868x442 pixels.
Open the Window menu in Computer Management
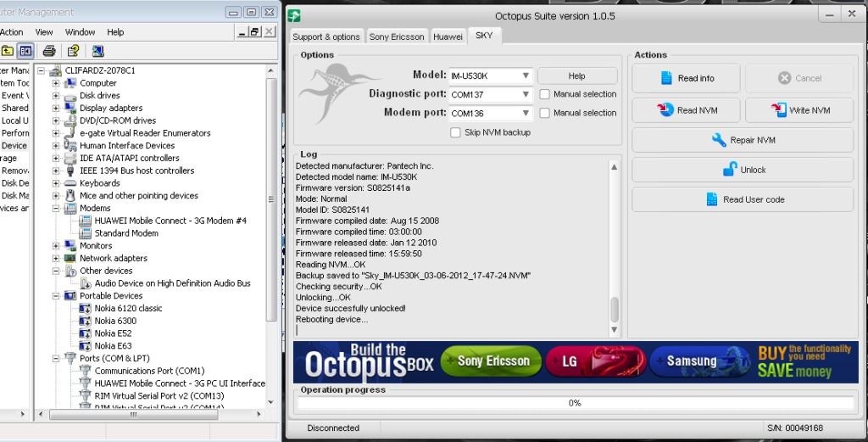click(x=81, y=32)
